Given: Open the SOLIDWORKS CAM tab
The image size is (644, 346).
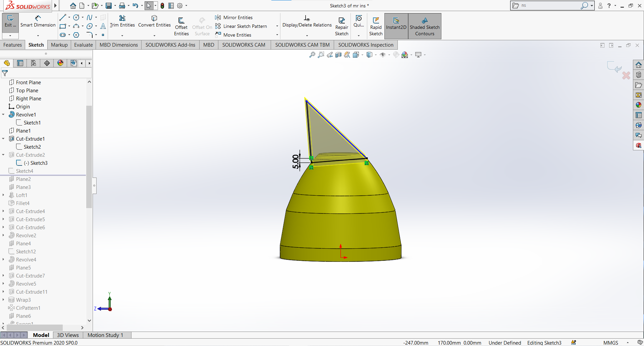Looking at the screenshot, I should [244, 45].
